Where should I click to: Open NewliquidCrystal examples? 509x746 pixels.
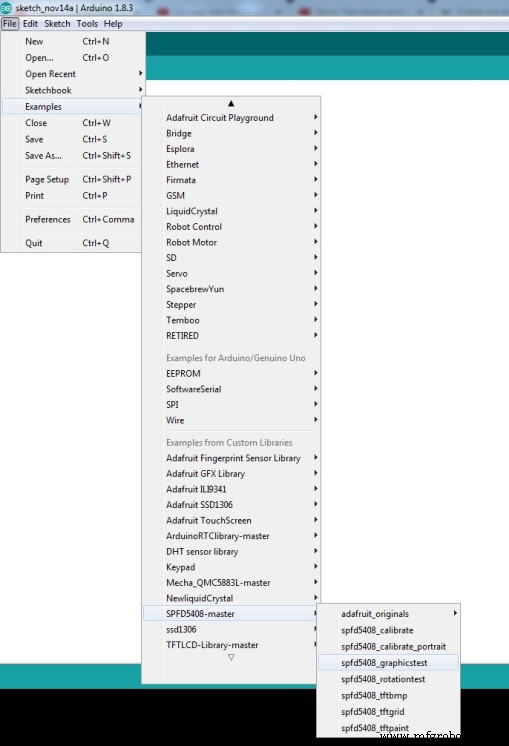[231, 599]
